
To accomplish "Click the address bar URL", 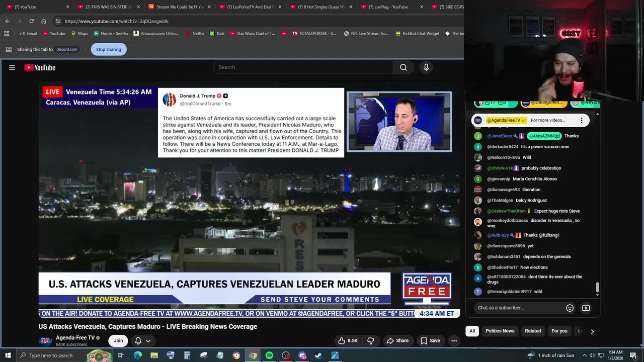I will (117, 21).
